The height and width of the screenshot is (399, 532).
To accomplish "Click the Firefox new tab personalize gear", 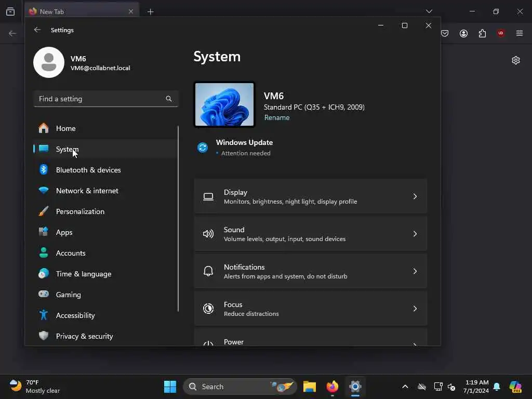I will 516,60.
